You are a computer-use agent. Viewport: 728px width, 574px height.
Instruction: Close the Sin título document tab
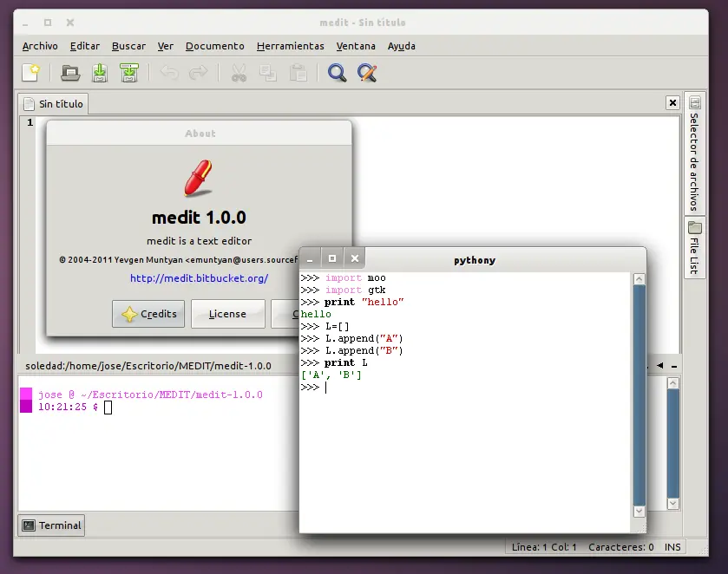click(672, 102)
